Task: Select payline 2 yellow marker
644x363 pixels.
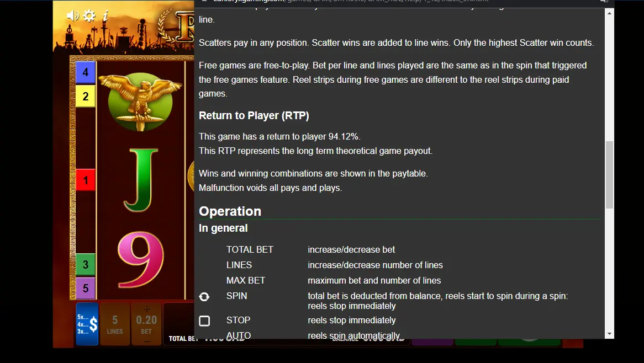Action: coord(86,97)
